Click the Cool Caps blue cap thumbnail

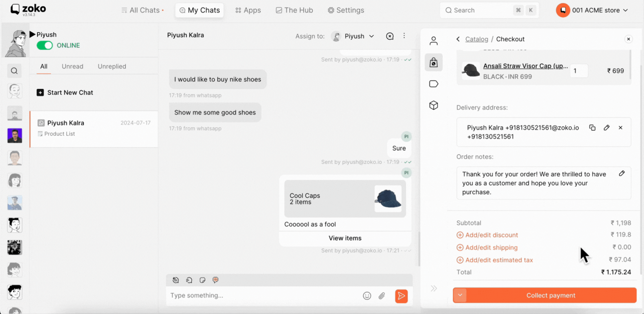388,199
